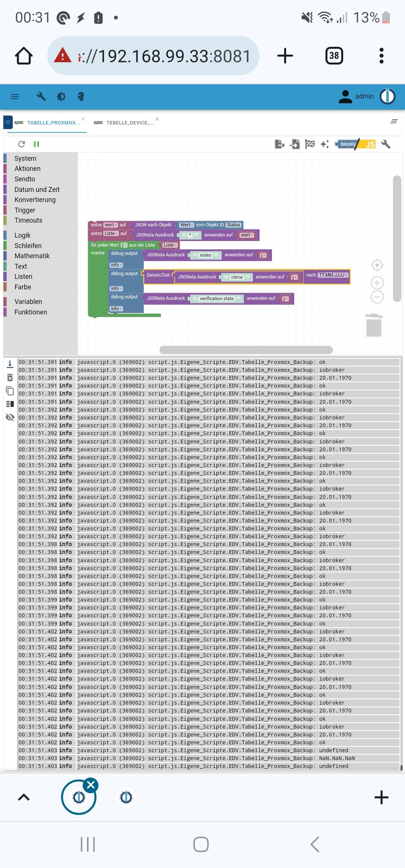Open the wrench settings icon in blue header
This screenshot has height=868, width=405.
pos(41,97)
